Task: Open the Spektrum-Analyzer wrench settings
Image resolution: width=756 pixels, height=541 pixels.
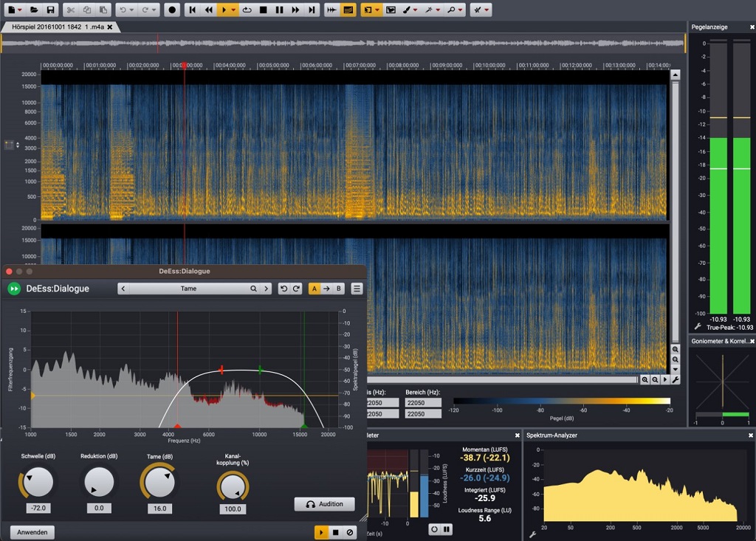Action: pos(533,534)
